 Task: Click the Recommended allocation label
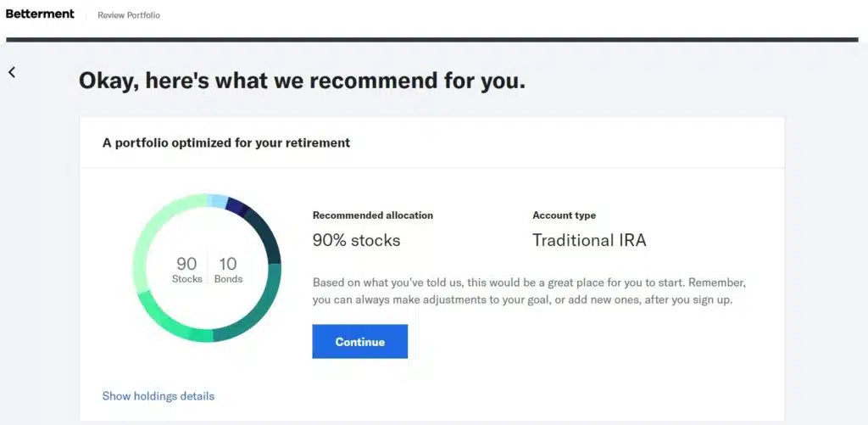click(x=372, y=215)
